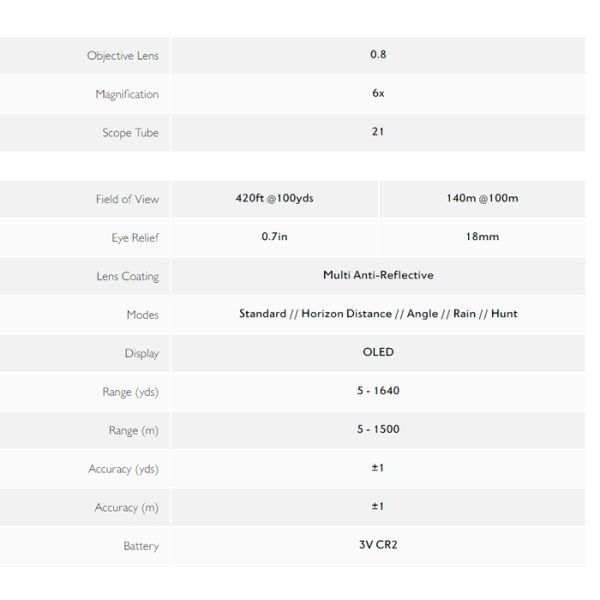Image resolution: width=600 pixels, height=600 pixels.
Task: Click the Objective Lens label
Action: point(123,56)
